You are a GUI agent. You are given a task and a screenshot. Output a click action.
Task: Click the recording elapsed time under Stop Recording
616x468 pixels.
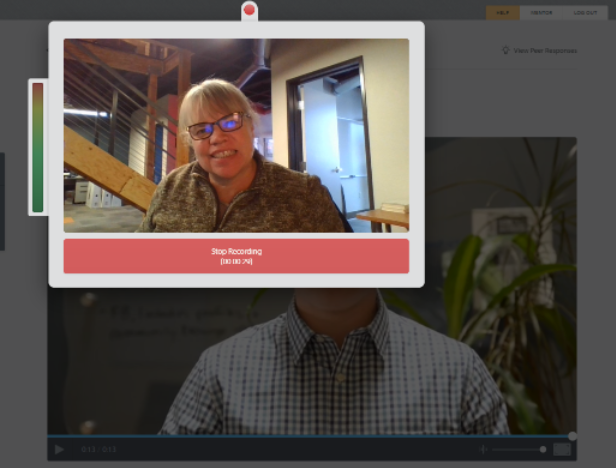(x=236, y=261)
